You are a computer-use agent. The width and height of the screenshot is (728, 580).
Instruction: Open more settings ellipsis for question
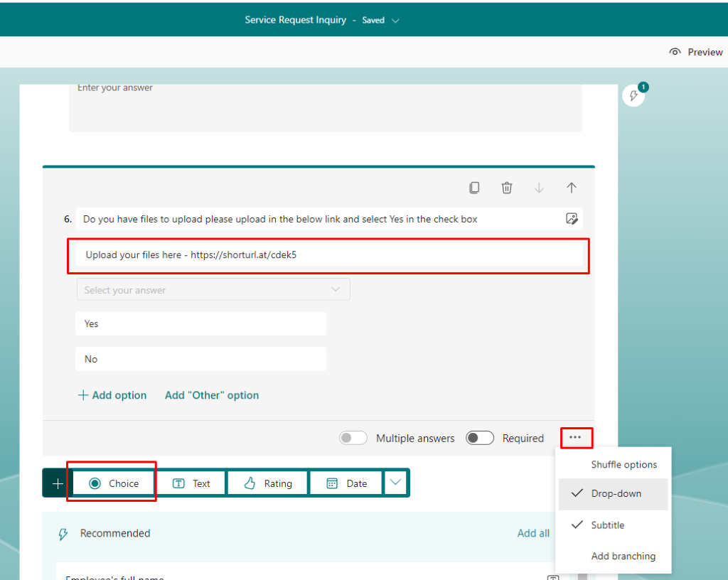(x=576, y=438)
